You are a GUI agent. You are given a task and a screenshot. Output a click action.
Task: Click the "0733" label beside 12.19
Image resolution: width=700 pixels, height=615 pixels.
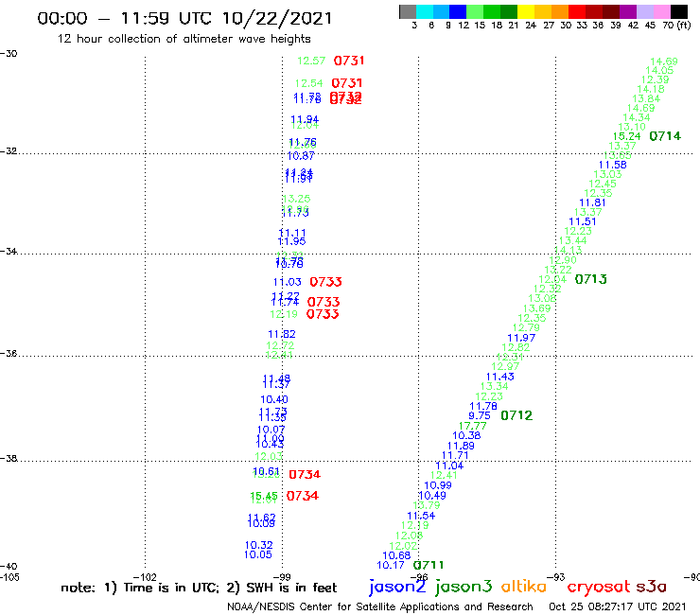(323, 314)
